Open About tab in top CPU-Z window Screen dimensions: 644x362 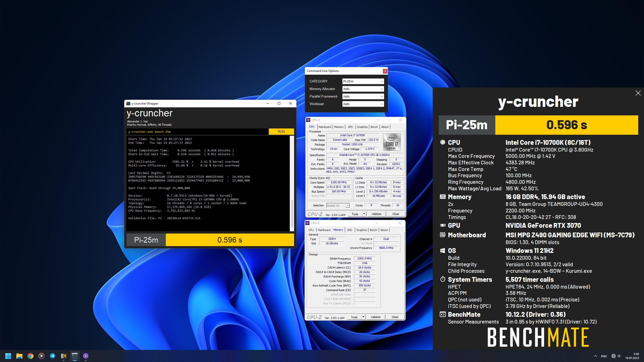click(x=385, y=127)
